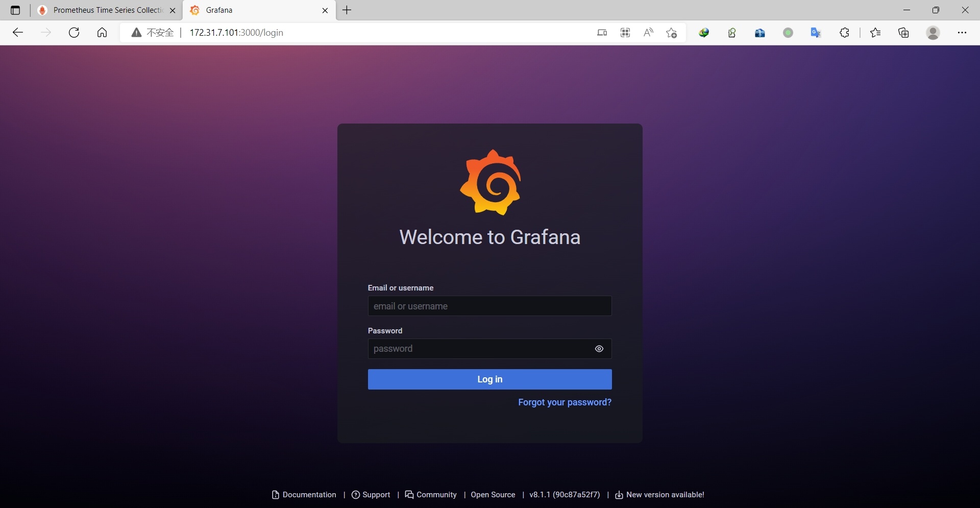Minimize the browser window
Screen dimensions: 980x508
(x=907, y=10)
